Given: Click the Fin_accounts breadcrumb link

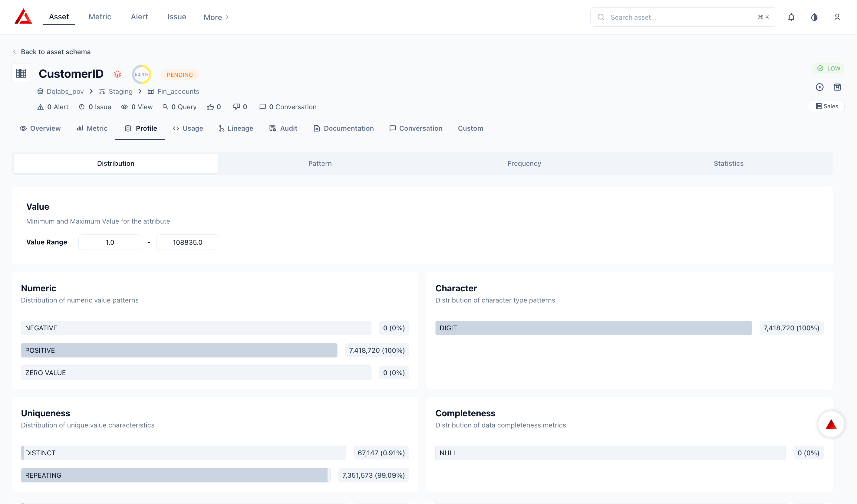Looking at the screenshot, I should pos(178,91).
